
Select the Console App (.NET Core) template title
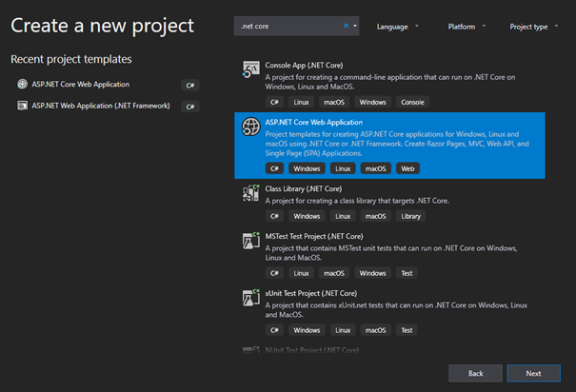[304, 66]
